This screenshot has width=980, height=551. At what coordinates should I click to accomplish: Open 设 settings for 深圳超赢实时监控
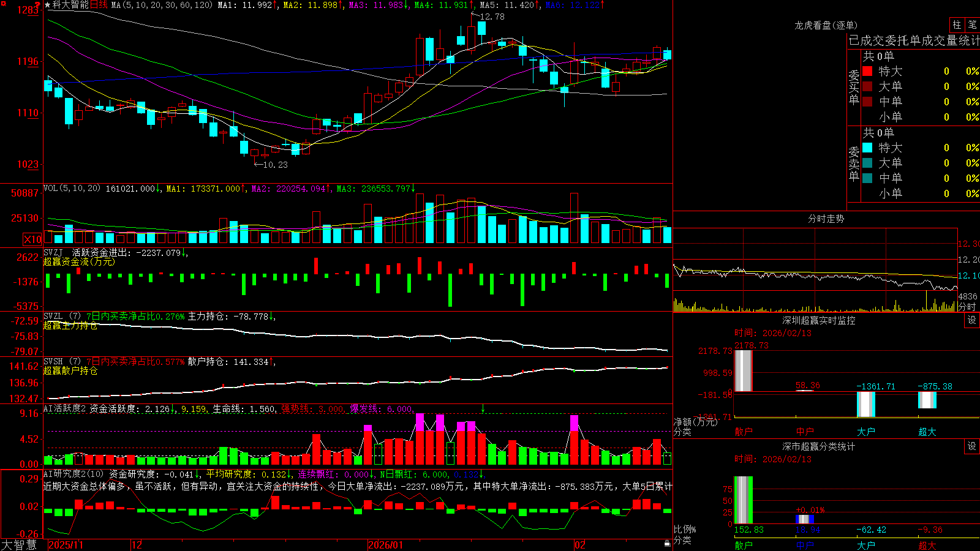click(972, 320)
